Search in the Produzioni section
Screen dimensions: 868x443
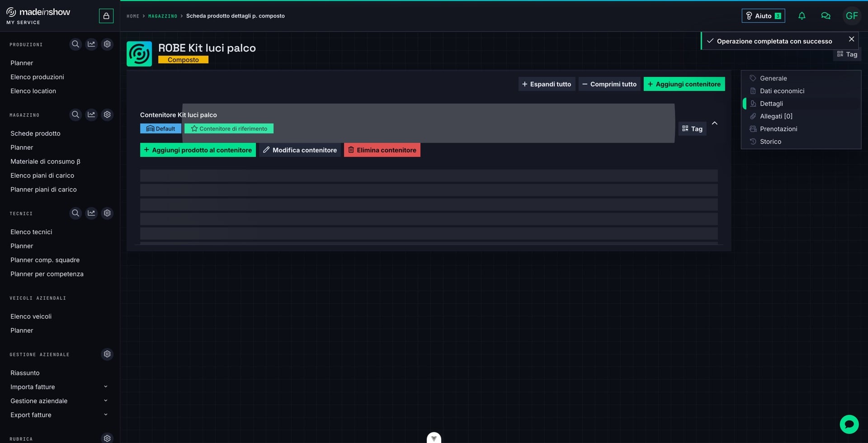click(x=75, y=44)
